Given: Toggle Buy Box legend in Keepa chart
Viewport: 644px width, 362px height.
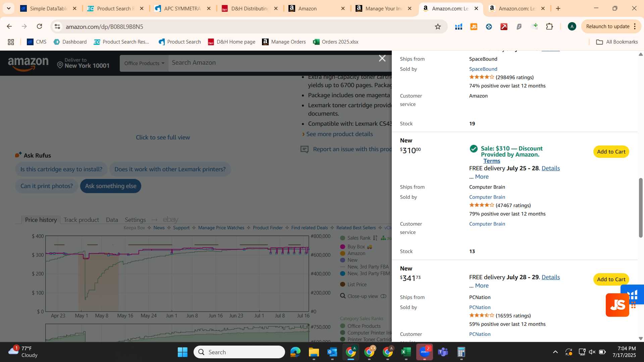Looking at the screenshot, I should click(x=356, y=247).
